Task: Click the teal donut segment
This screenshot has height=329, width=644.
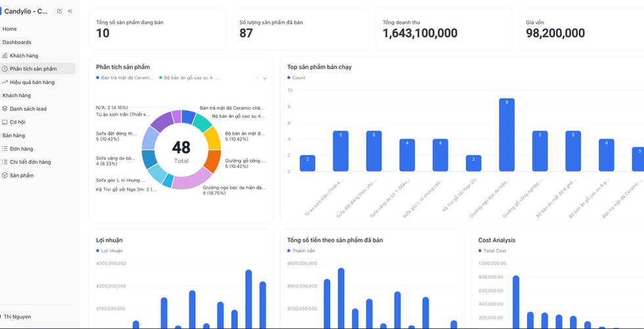Action: click(x=202, y=122)
